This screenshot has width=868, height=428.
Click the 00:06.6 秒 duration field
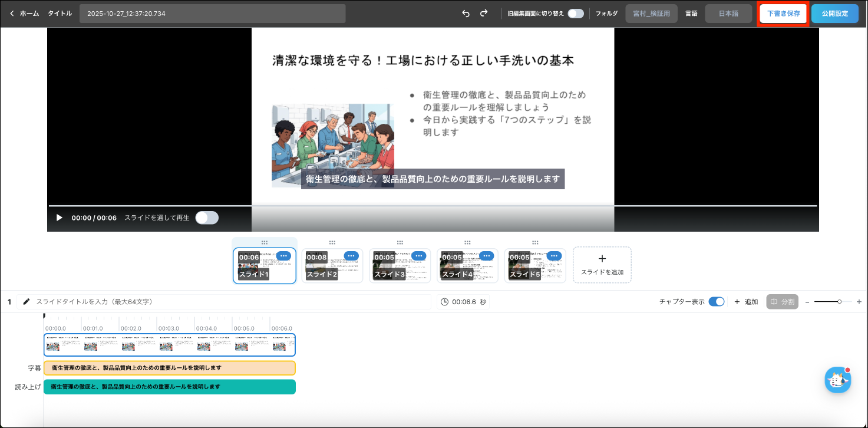(463, 302)
